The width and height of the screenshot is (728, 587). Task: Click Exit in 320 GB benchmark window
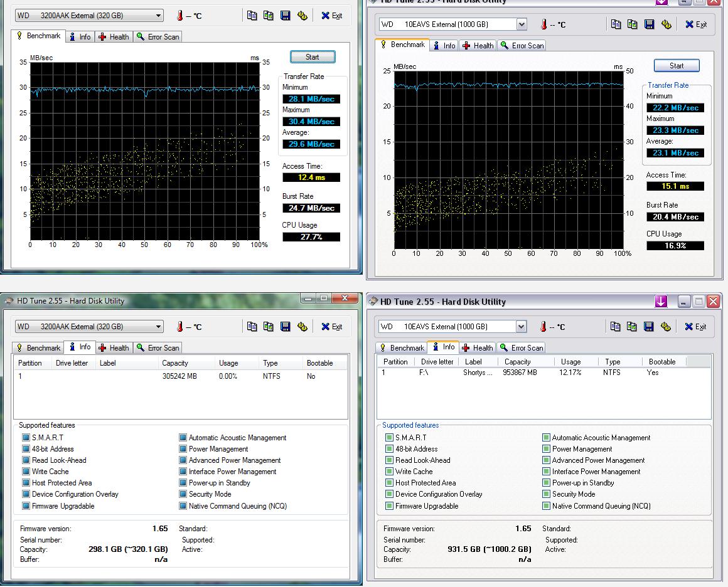click(x=332, y=16)
